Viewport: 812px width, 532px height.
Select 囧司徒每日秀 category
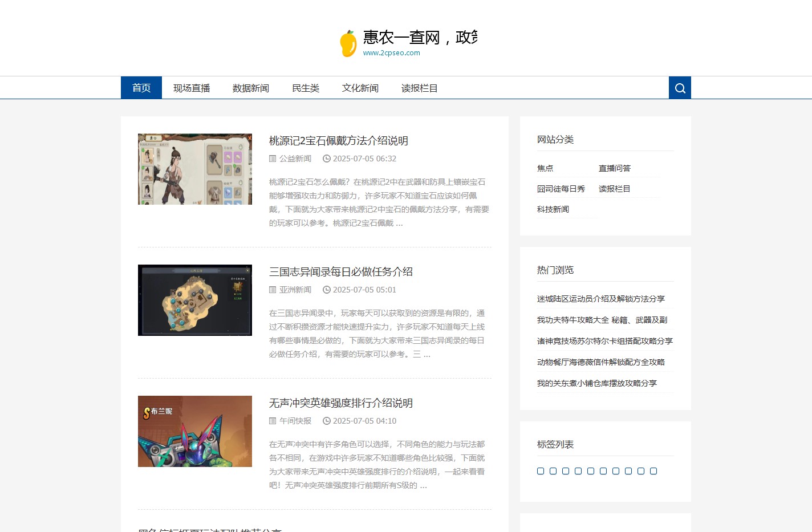(x=561, y=189)
